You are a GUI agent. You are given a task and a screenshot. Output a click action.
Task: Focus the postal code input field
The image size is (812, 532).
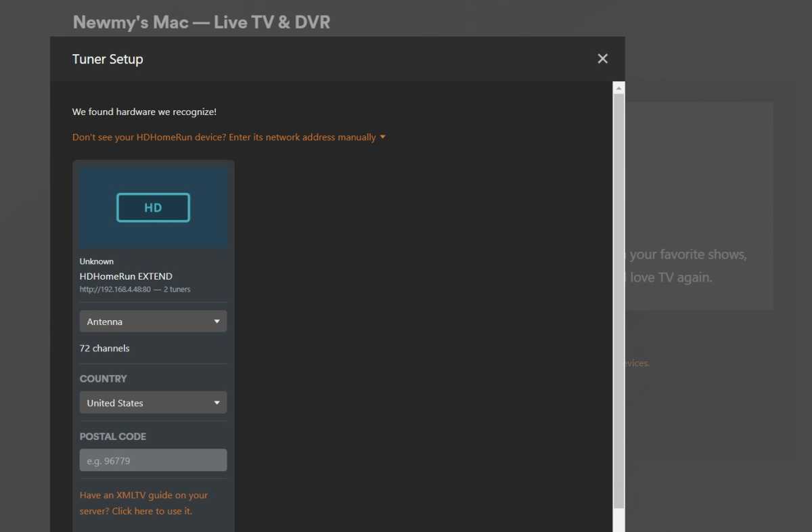click(x=153, y=460)
